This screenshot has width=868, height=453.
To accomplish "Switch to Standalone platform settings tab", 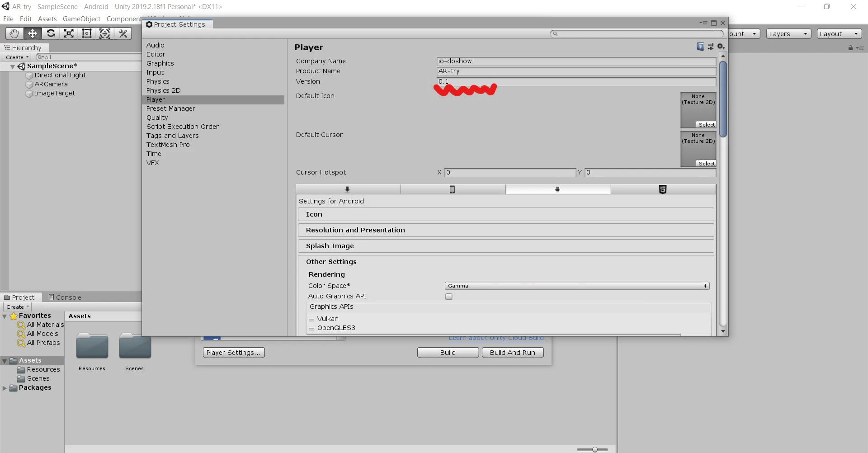I will pyautogui.click(x=348, y=189).
